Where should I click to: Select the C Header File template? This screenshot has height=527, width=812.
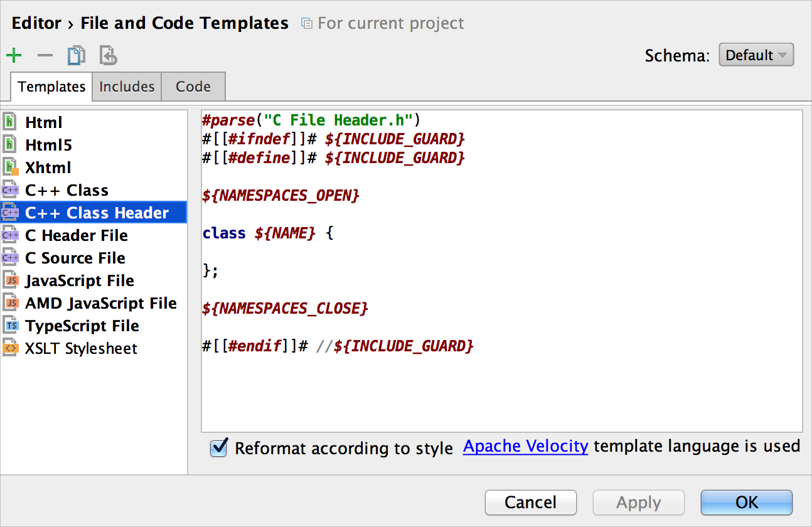click(75, 235)
